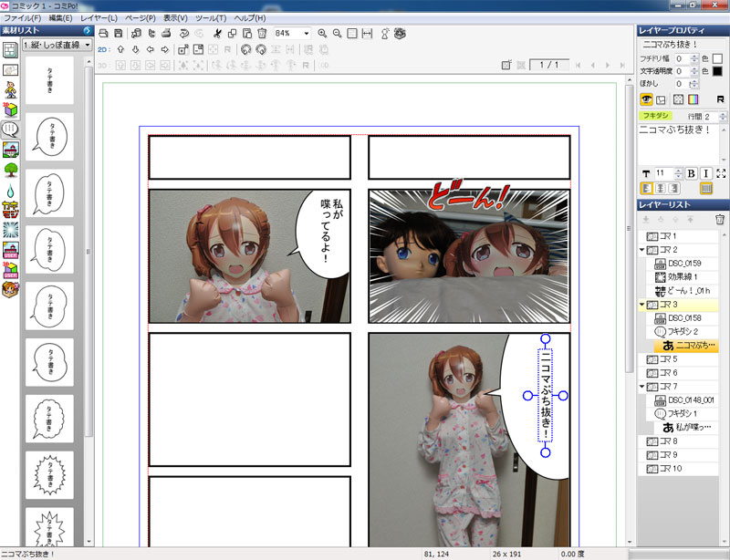Adjust 行間 line spacing stepper
The width and height of the screenshot is (730, 560).
[x=723, y=117]
